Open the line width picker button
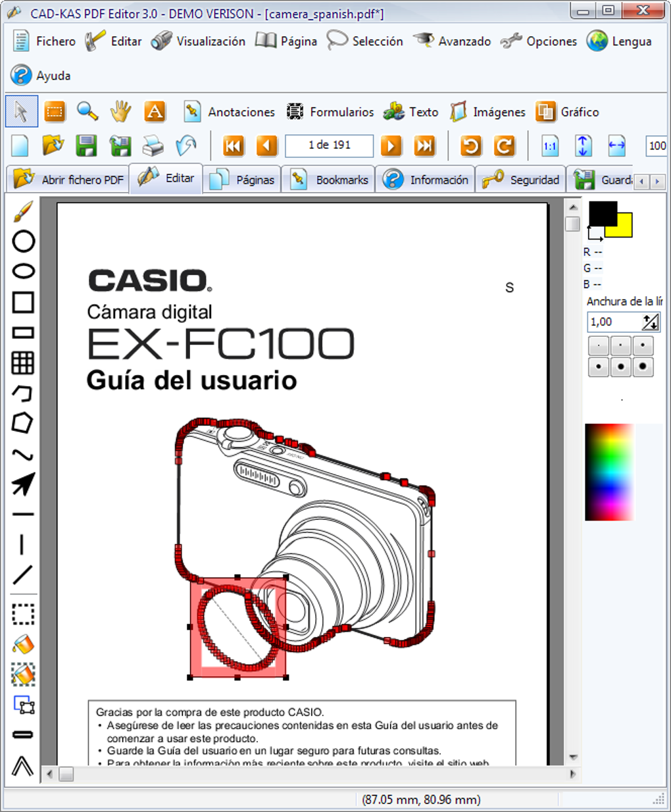 coord(650,322)
